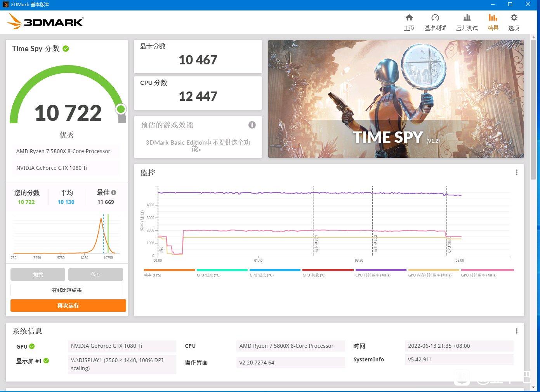
Task: Open the 系统信息 panel three-dot menu
Action: 516,331
